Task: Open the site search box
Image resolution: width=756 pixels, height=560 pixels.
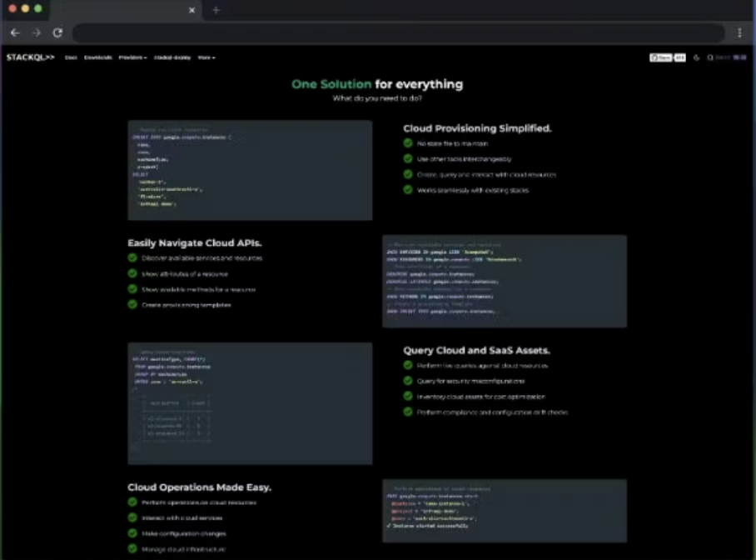Action: tap(727, 57)
